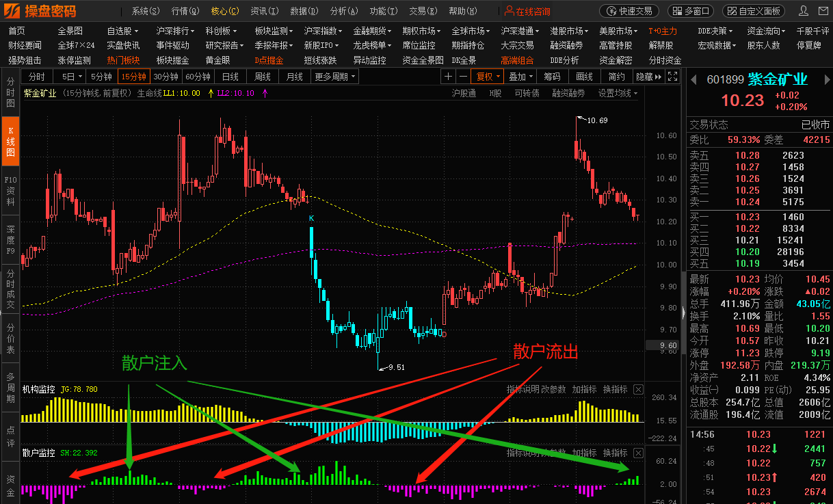833x504 pixels.
Task: Click the zoom-out minus icon above chart
Action: point(464,77)
